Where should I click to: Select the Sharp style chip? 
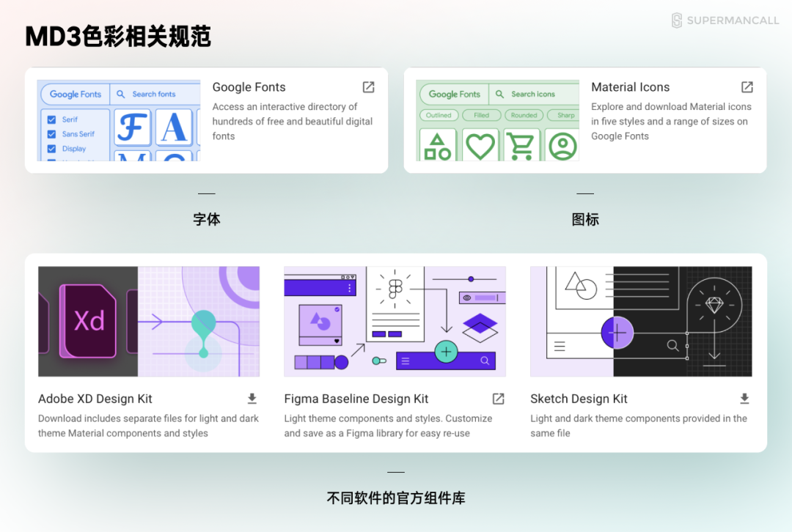[x=564, y=115]
